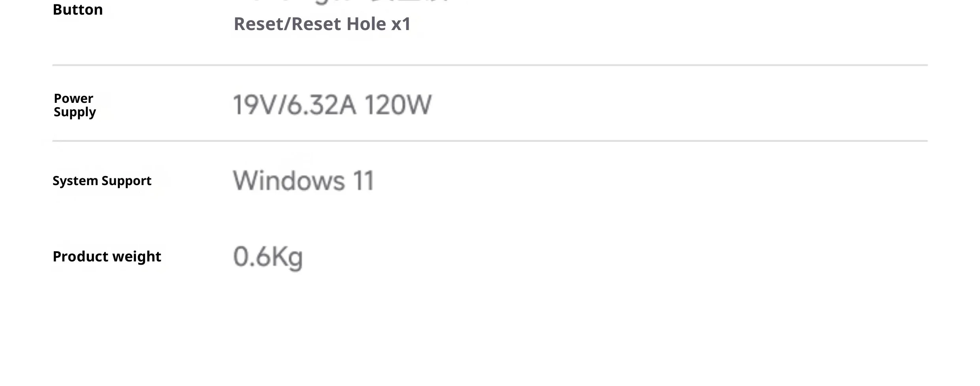Select the "6.32A" current value

click(x=321, y=105)
